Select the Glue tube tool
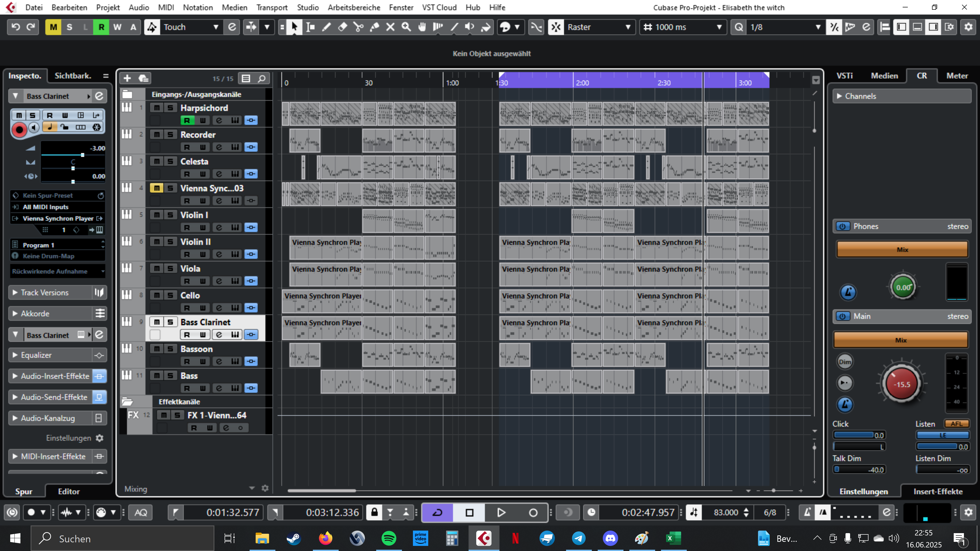 pyautogui.click(x=374, y=27)
